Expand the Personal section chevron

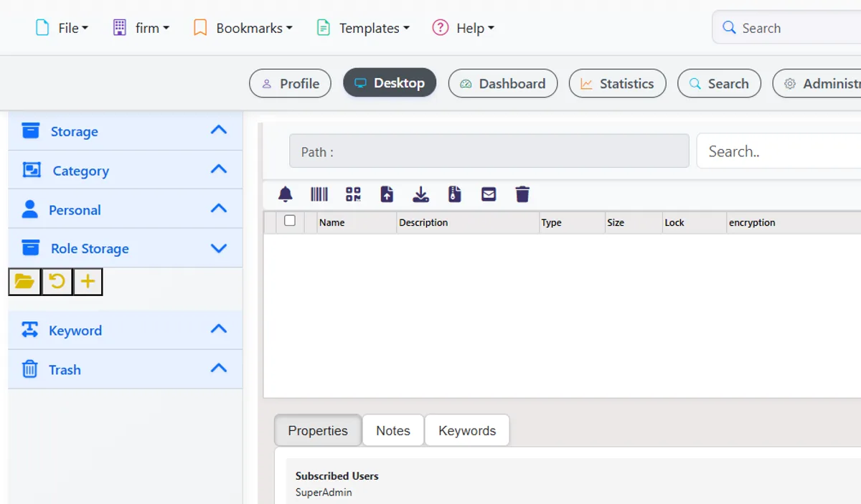pyautogui.click(x=219, y=209)
